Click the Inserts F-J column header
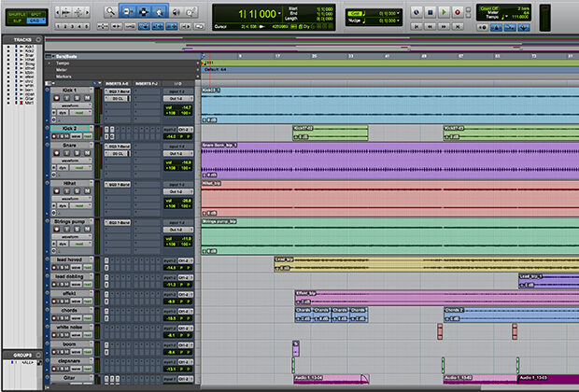579x392 pixels. tap(147, 83)
